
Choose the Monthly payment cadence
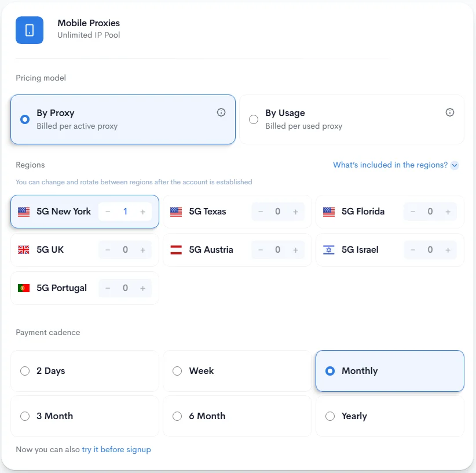[390, 371]
